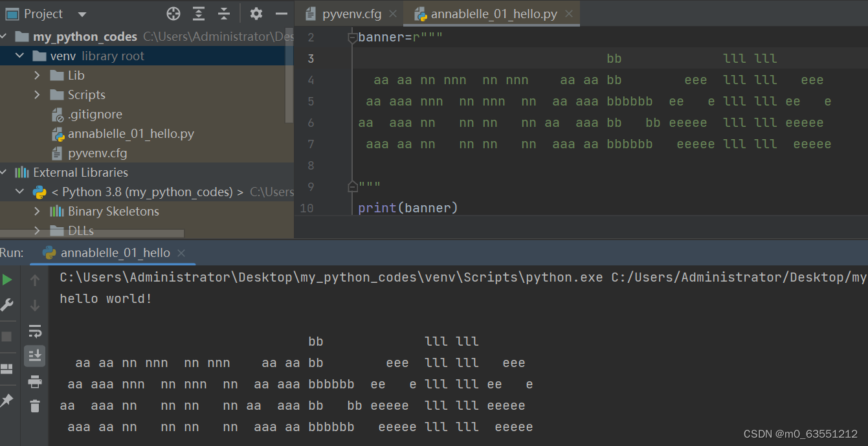Viewport: 868px width, 446px height.
Task: Open run configuration settings via the wrench icon
Action: point(9,304)
